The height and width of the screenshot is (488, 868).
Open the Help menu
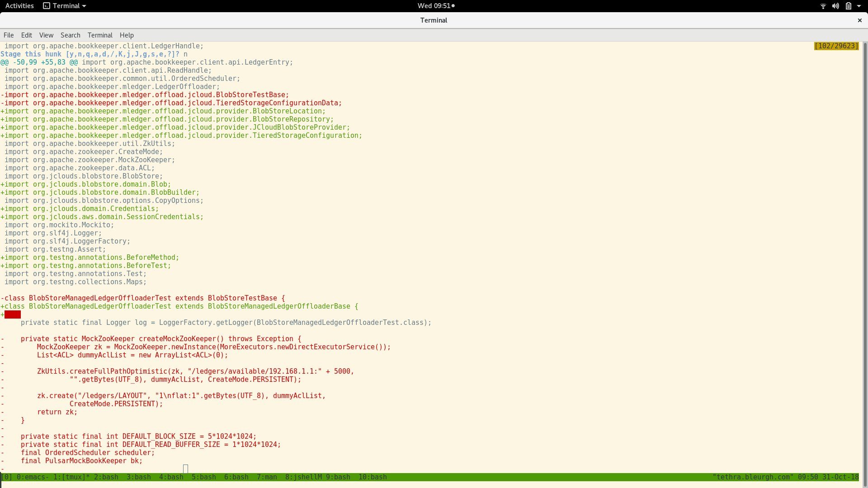click(x=126, y=35)
